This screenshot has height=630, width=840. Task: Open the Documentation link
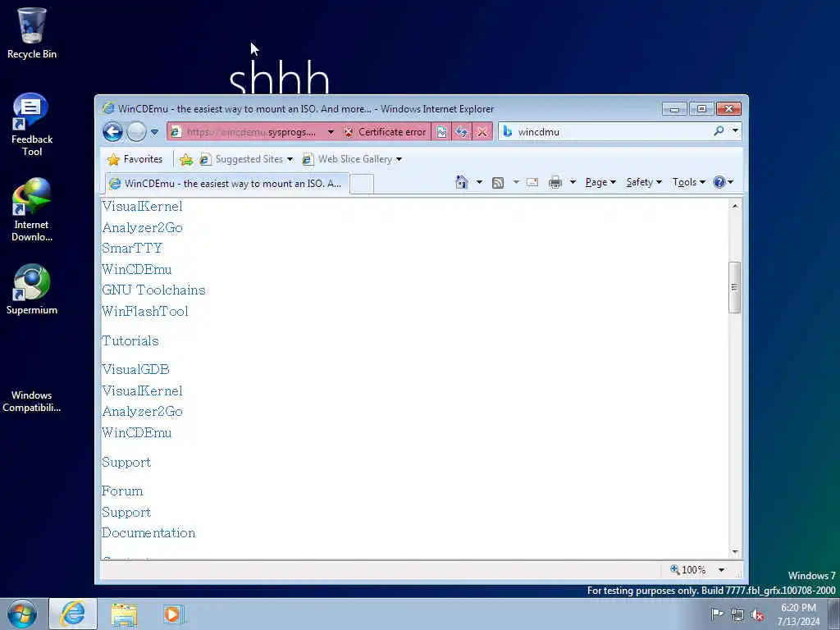click(x=148, y=533)
